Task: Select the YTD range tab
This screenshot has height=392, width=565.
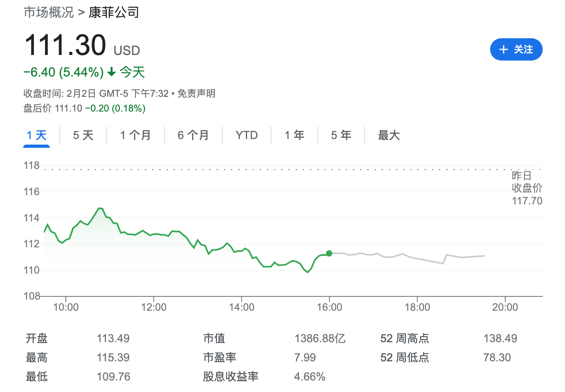Action: pyautogui.click(x=247, y=135)
